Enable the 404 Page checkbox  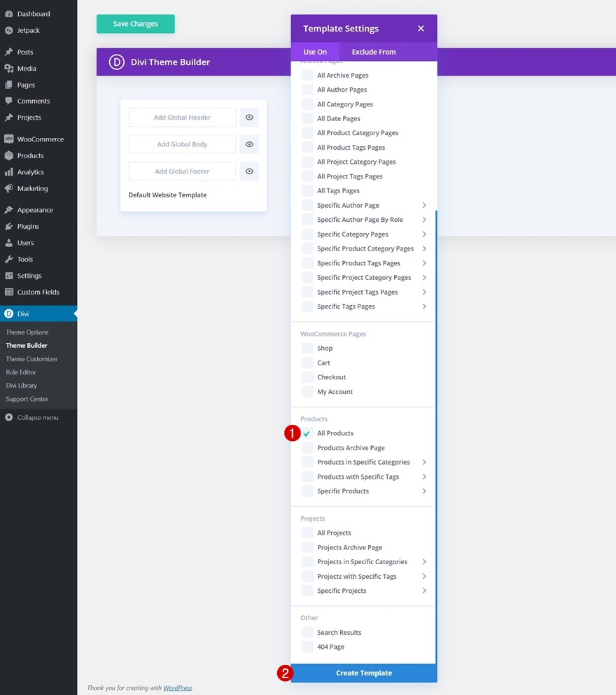point(307,647)
